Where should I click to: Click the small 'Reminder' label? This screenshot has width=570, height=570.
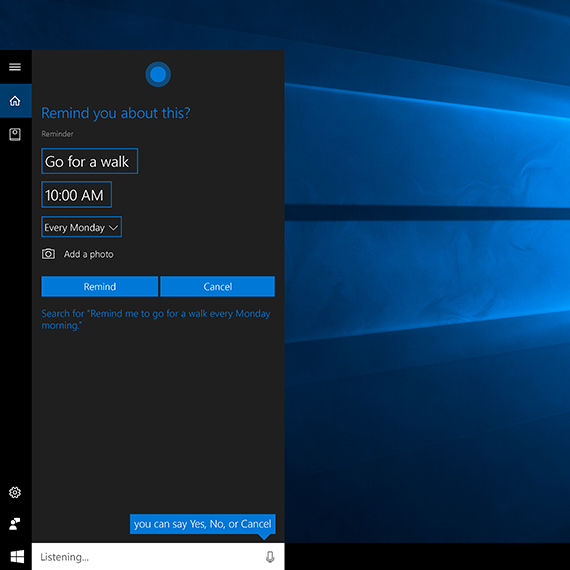point(57,134)
